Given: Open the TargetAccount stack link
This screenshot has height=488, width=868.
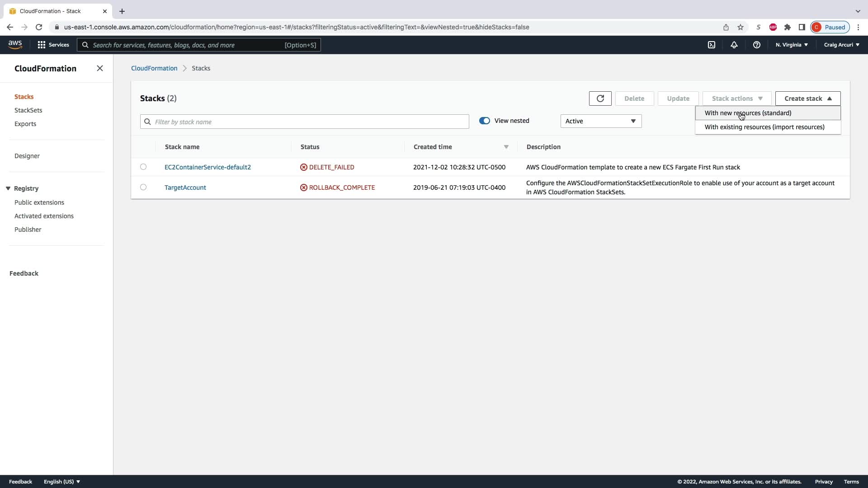Looking at the screenshot, I should (x=185, y=188).
